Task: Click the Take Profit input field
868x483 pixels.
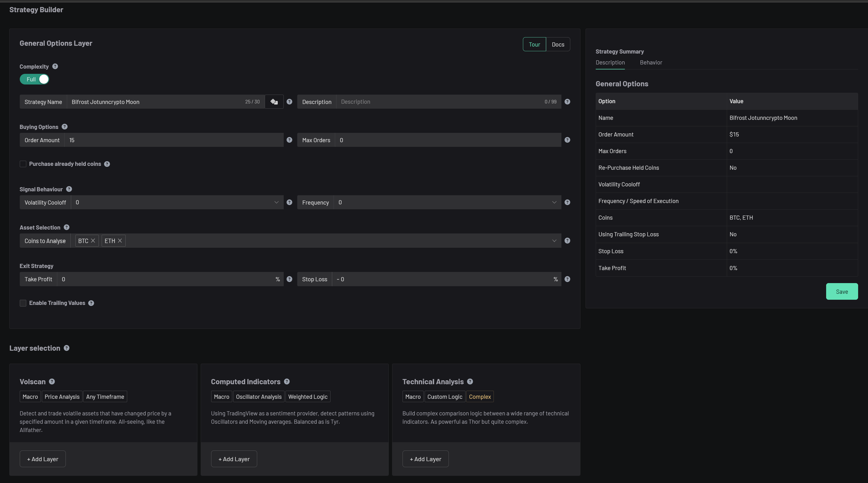Action: click(x=167, y=279)
